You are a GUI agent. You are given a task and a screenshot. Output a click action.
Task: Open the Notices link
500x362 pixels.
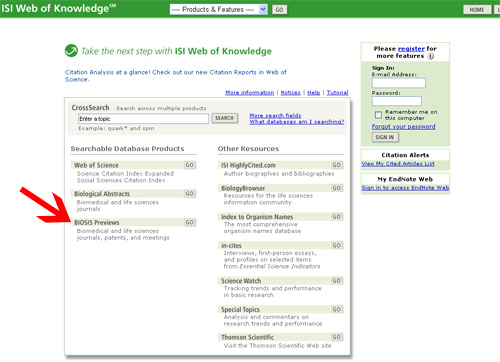click(290, 92)
